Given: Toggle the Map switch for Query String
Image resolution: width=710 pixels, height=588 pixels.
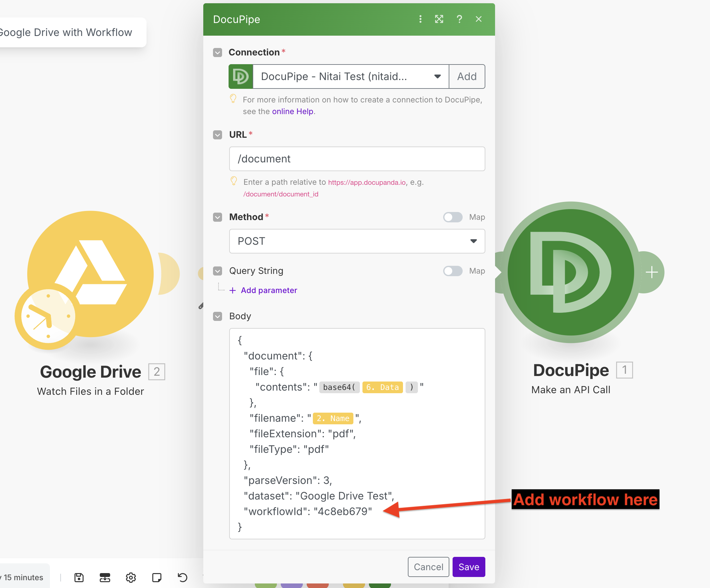Looking at the screenshot, I should click(453, 271).
